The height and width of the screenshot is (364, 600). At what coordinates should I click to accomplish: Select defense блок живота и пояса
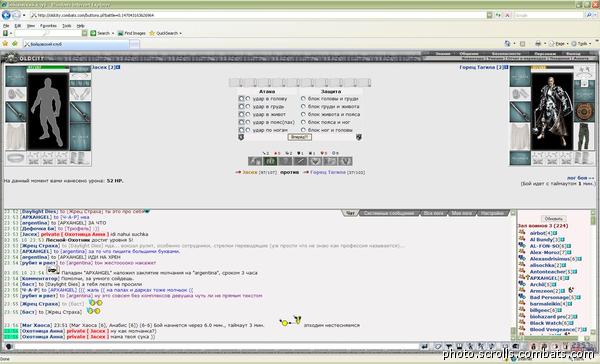coord(303,114)
